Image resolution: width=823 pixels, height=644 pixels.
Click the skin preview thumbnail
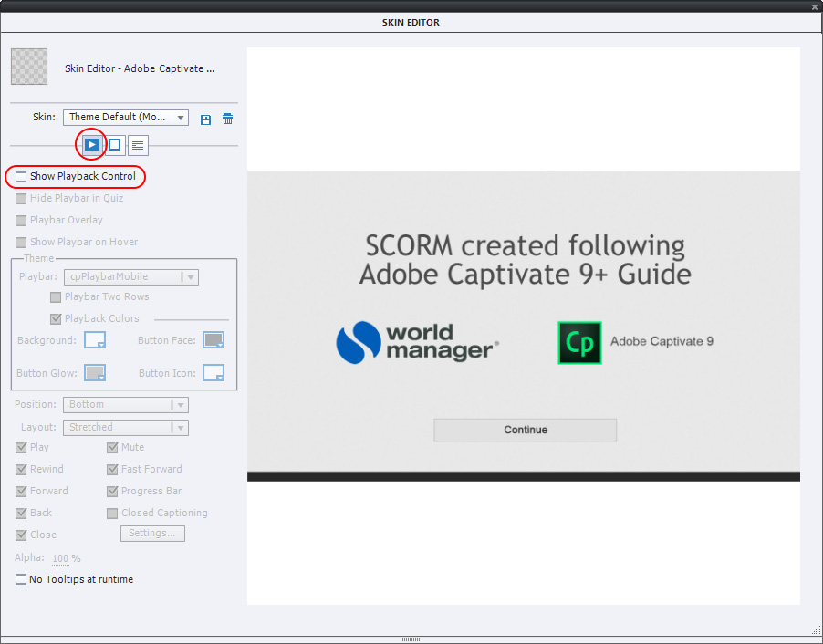tap(29, 67)
